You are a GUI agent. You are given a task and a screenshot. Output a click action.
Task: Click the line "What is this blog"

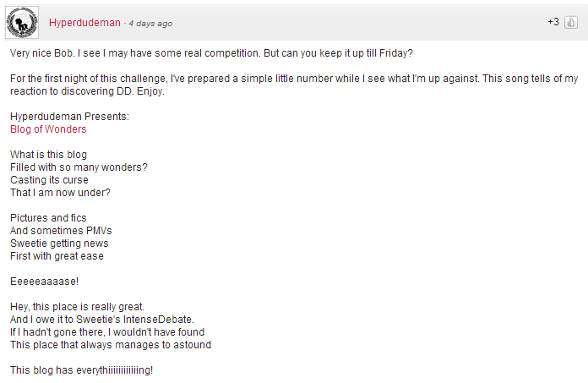(48, 155)
